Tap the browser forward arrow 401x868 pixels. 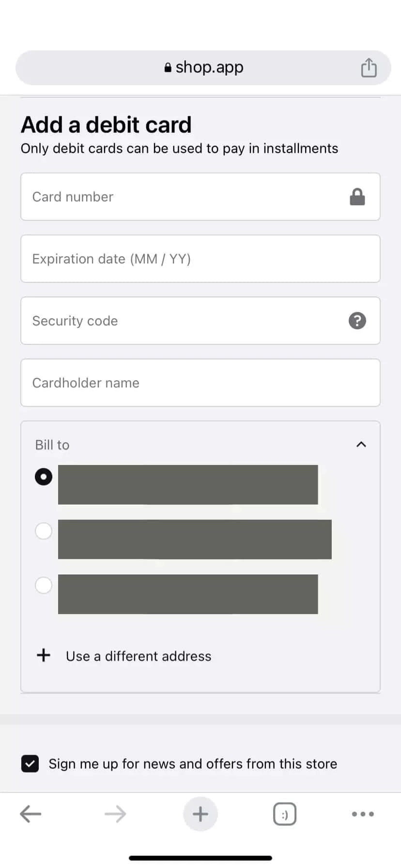click(x=115, y=814)
